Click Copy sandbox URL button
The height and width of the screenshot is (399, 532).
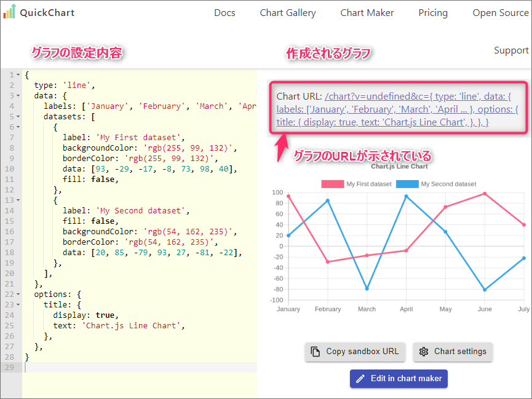pyautogui.click(x=355, y=352)
